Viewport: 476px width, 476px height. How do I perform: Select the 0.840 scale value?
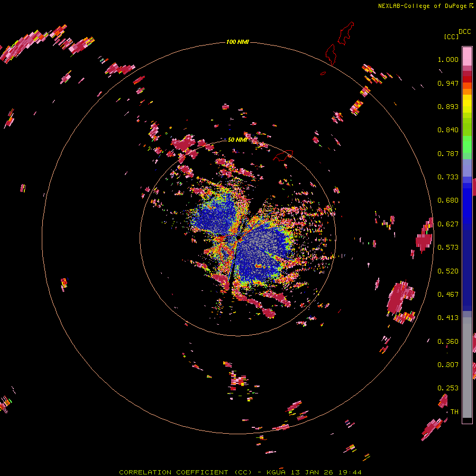pyautogui.click(x=448, y=130)
